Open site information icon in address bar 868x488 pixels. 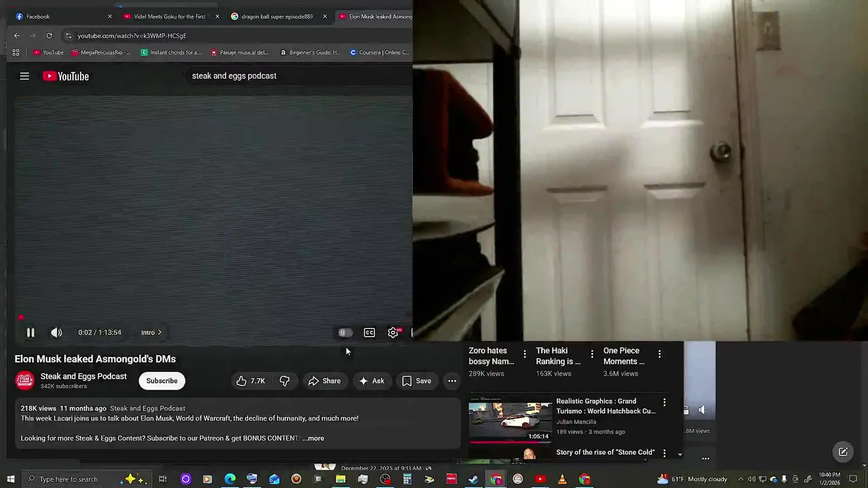[68, 35]
